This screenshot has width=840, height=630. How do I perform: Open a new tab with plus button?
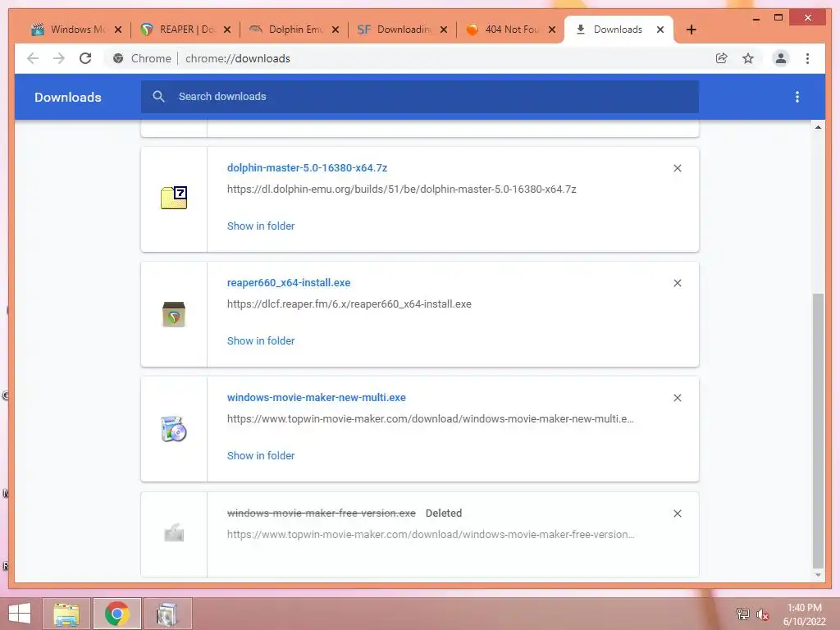coord(691,30)
